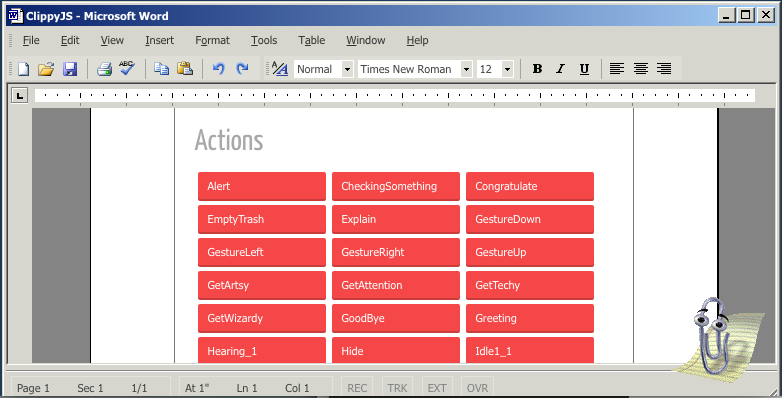This screenshot has width=782, height=398.
Task: Click the Page 1 status bar entry
Action: tap(33, 388)
